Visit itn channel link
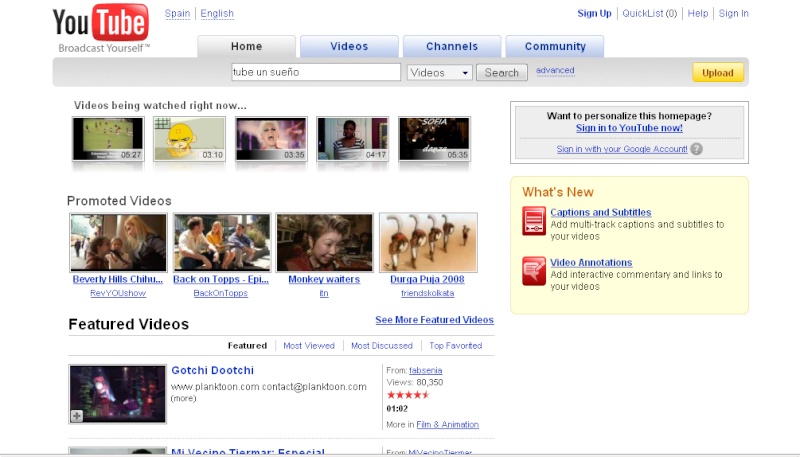This screenshot has width=800, height=457. [324, 293]
